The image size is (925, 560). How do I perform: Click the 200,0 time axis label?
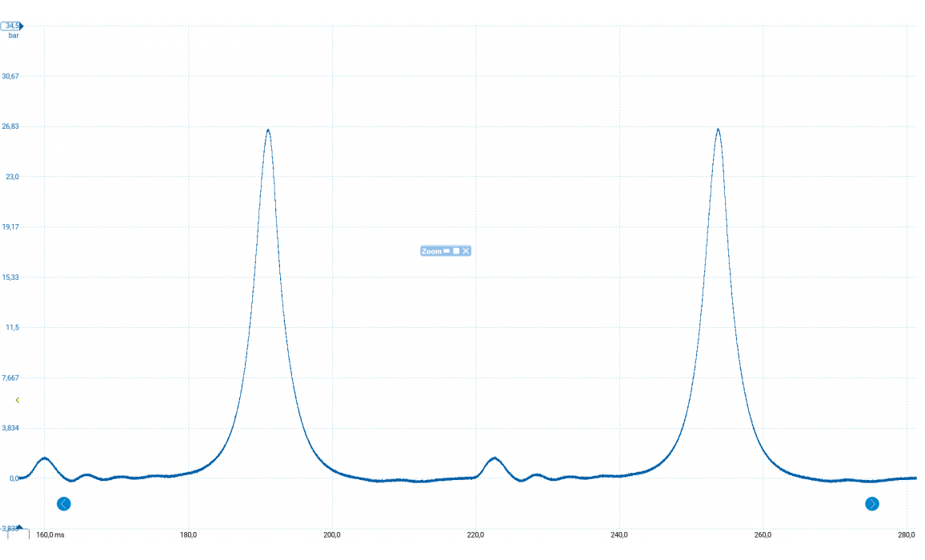331,535
